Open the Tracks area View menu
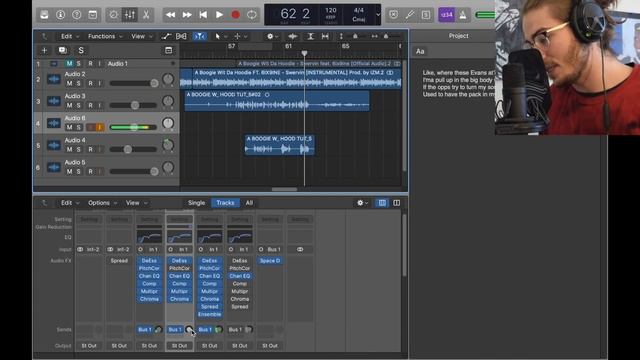Screen dimensions: 640x360 click(x=141, y=36)
